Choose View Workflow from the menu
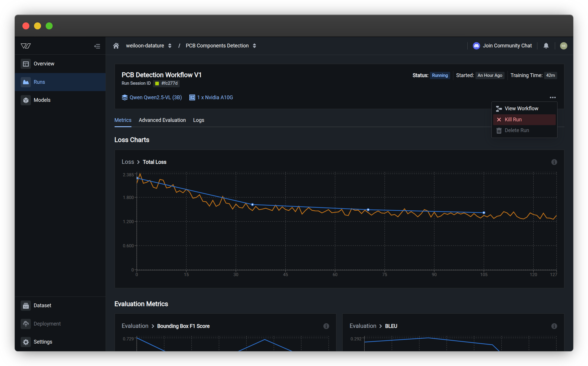588x366 pixels. coord(521,109)
